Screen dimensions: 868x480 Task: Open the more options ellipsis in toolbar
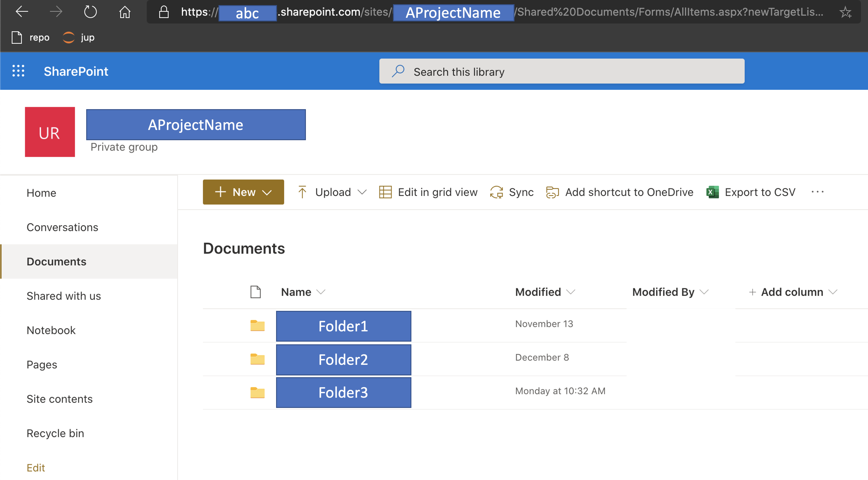[x=817, y=192]
